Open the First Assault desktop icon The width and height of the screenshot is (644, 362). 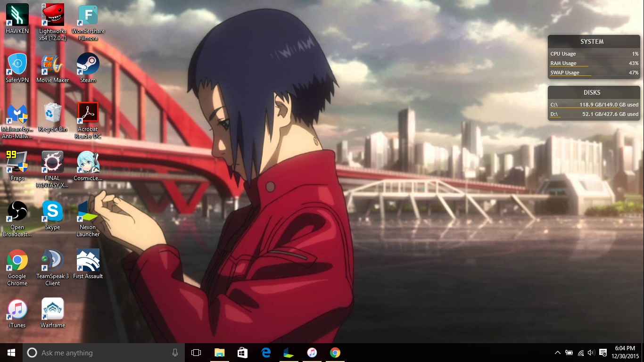(88, 260)
